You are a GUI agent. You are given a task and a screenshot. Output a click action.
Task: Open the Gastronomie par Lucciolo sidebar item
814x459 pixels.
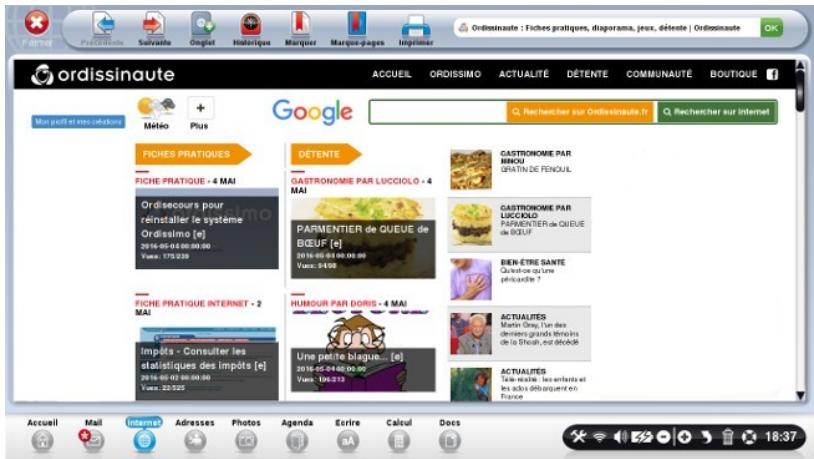coord(519,224)
